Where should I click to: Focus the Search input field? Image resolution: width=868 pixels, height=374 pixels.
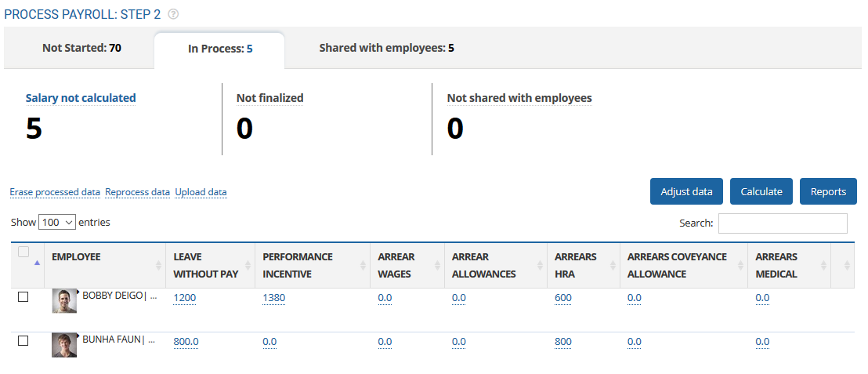click(782, 223)
